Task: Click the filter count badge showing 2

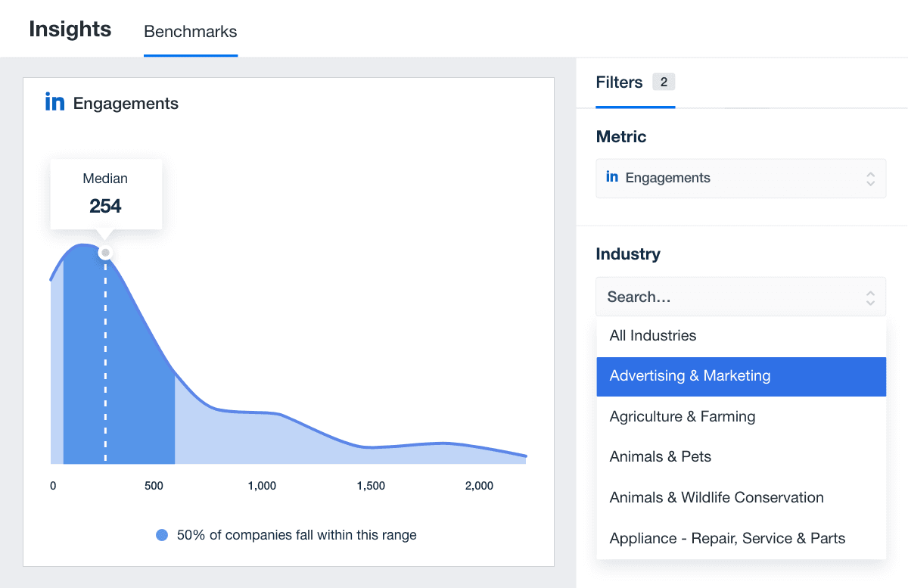Action: click(664, 81)
